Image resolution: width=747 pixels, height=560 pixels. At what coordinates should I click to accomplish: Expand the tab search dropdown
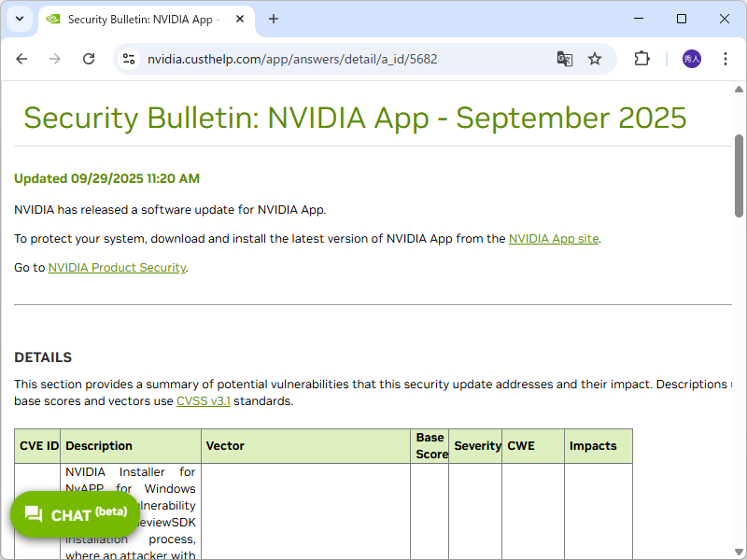pyautogui.click(x=20, y=19)
